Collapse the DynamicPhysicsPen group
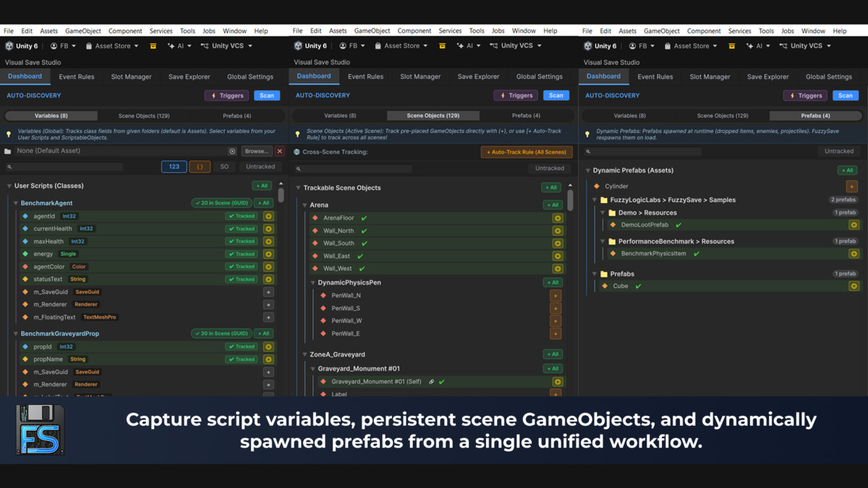The image size is (868, 488). (x=313, y=283)
